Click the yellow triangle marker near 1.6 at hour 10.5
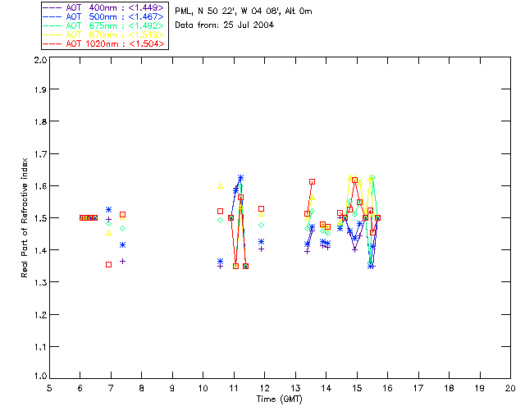 220,186
